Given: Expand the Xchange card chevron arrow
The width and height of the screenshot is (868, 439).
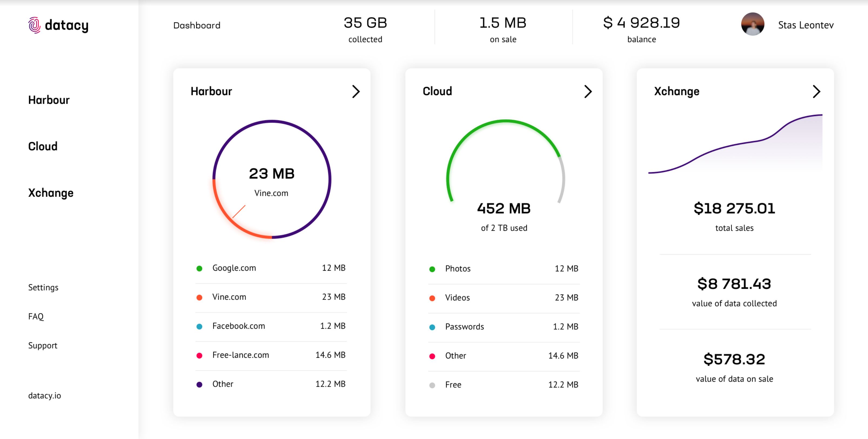Looking at the screenshot, I should [816, 91].
